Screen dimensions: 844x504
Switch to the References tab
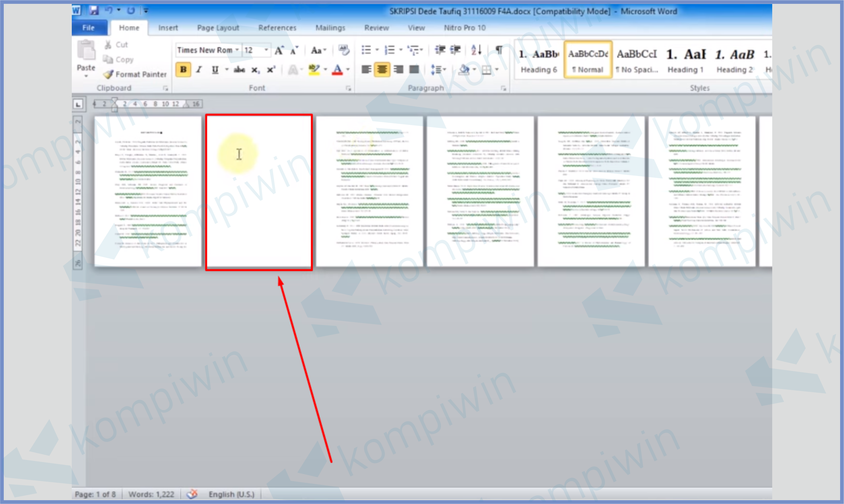pos(277,28)
